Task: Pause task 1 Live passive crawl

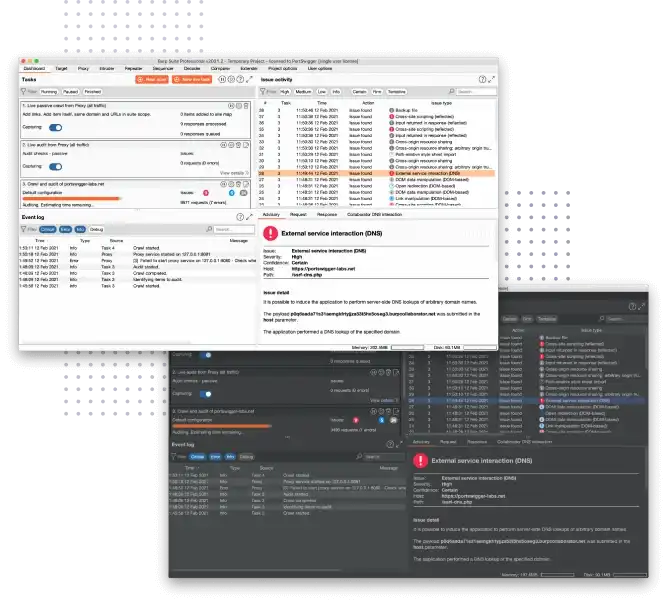Action: pyautogui.click(x=231, y=106)
